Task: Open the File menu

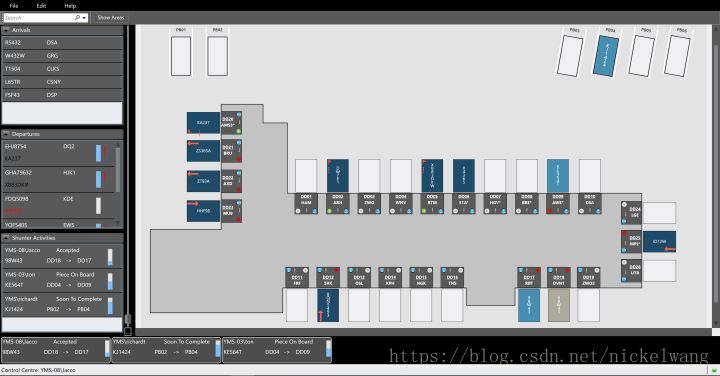Action: 14,6
